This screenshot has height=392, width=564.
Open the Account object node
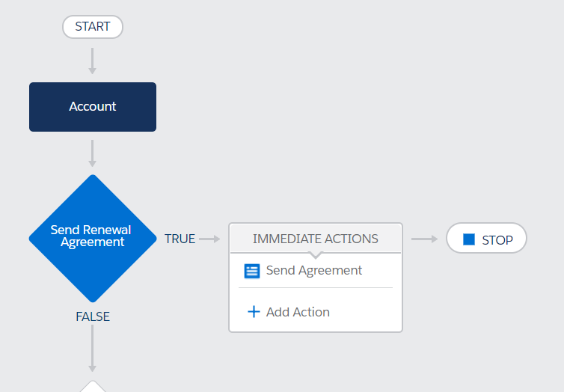(93, 107)
